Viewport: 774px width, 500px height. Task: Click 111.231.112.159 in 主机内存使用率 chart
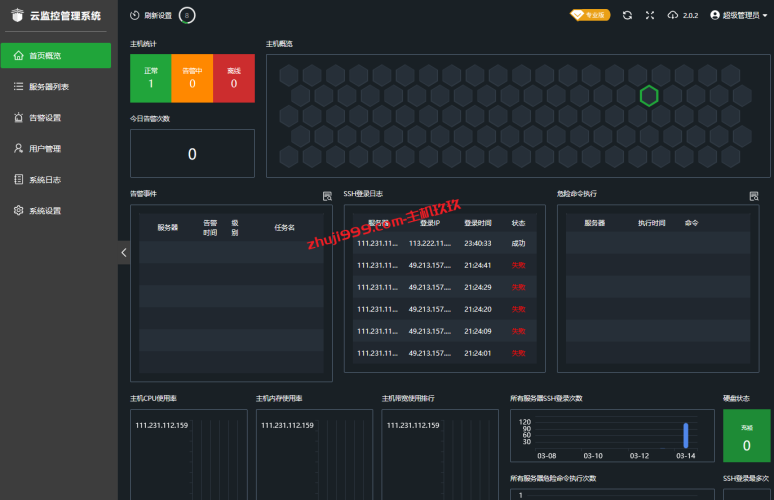point(287,425)
